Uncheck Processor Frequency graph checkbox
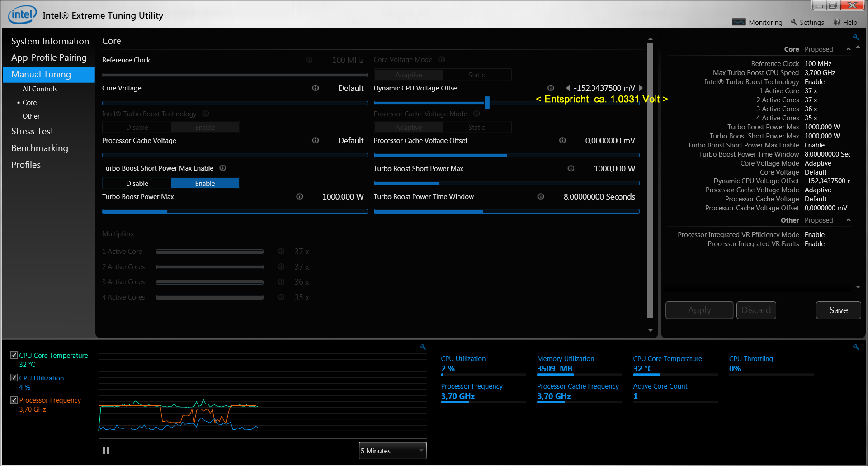868x466 pixels. point(14,400)
